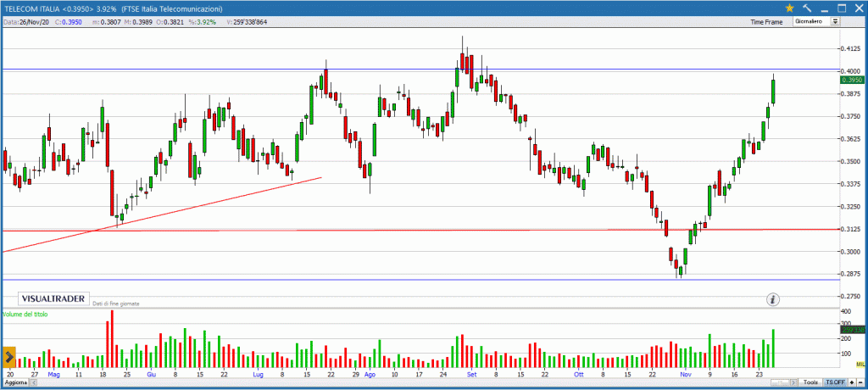Click the plus zoom-in button
The height and width of the screenshot is (390, 868).
[852, 382]
